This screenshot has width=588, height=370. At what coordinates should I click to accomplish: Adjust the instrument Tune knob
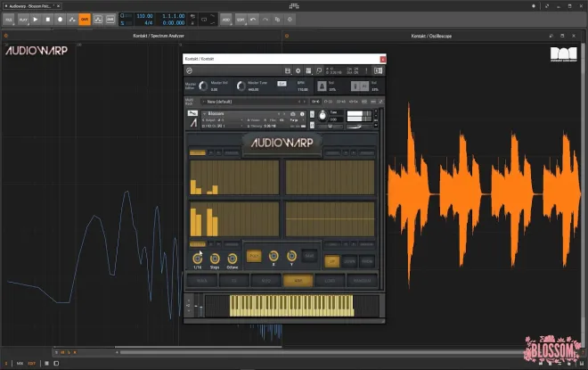click(323, 116)
